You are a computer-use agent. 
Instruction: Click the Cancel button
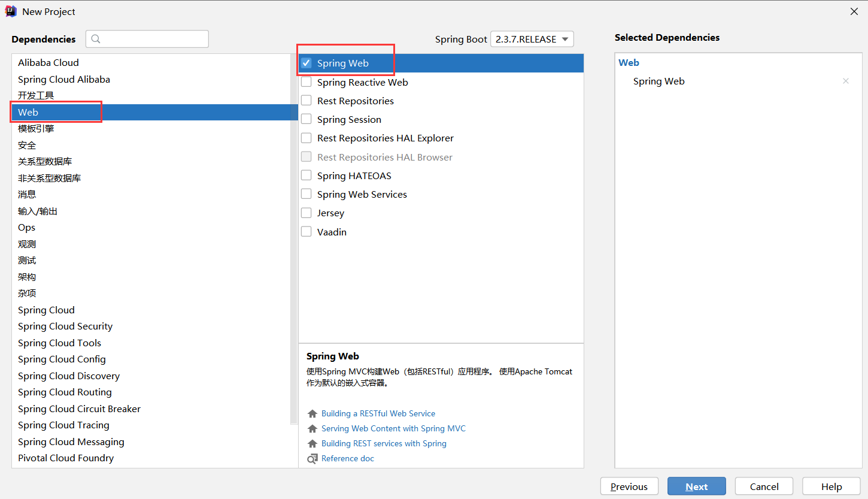click(x=764, y=486)
